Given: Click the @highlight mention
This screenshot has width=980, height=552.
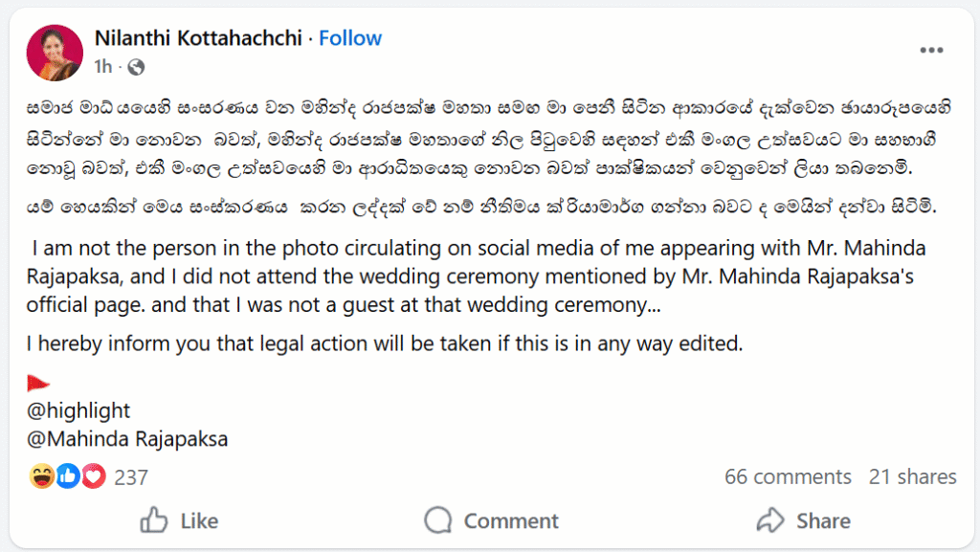Looking at the screenshot, I should tap(78, 411).
